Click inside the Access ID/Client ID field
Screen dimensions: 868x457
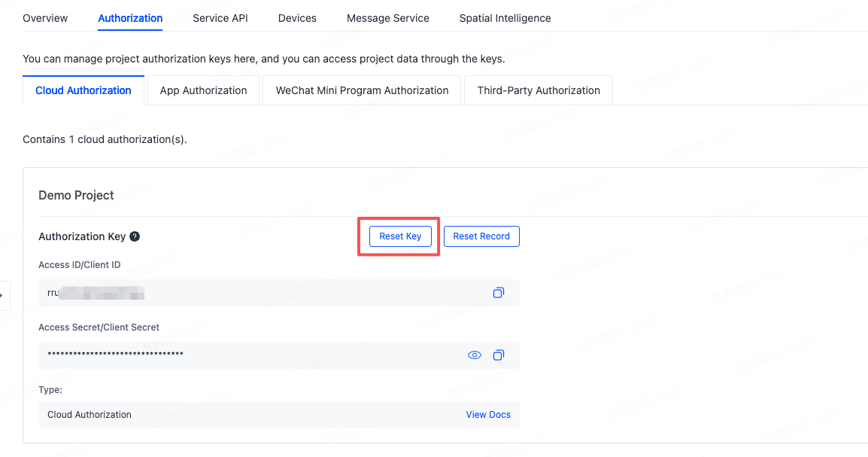[x=263, y=293]
